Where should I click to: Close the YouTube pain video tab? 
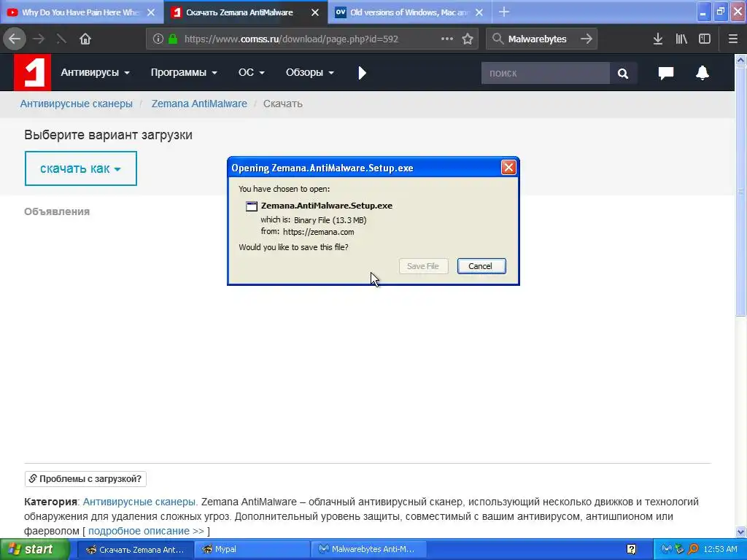coord(151,12)
